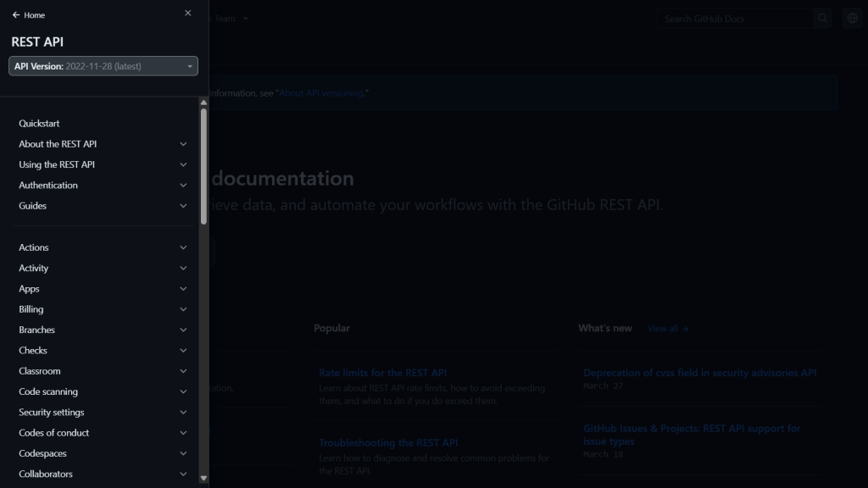Expand the Security settings section
Image resolution: width=868 pixels, height=488 pixels.
click(103, 413)
